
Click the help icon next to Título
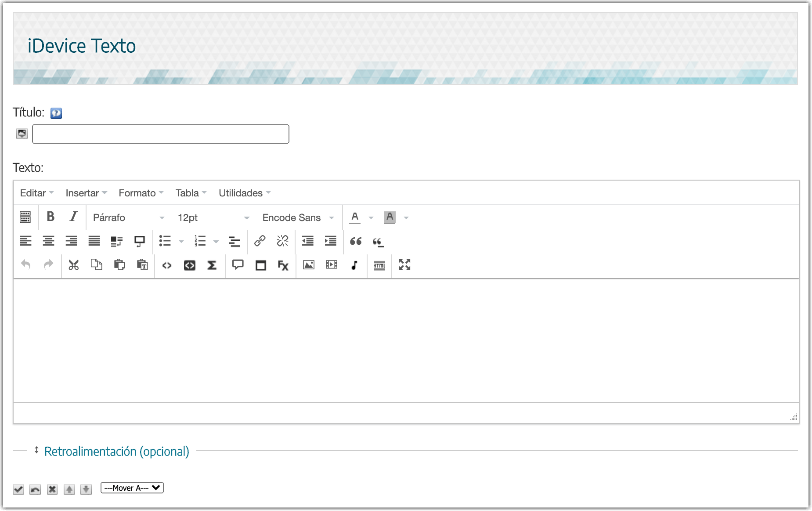pos(56,113)
